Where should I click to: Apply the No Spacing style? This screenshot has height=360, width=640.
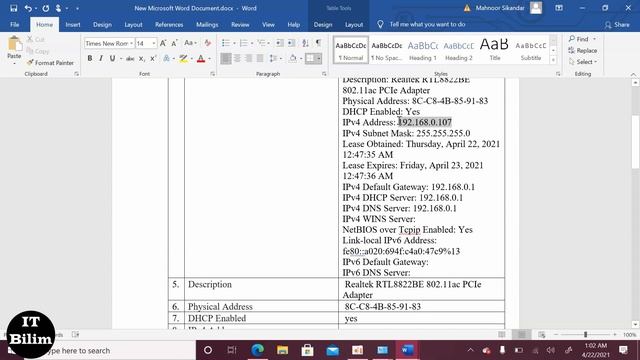pos(387,50)
